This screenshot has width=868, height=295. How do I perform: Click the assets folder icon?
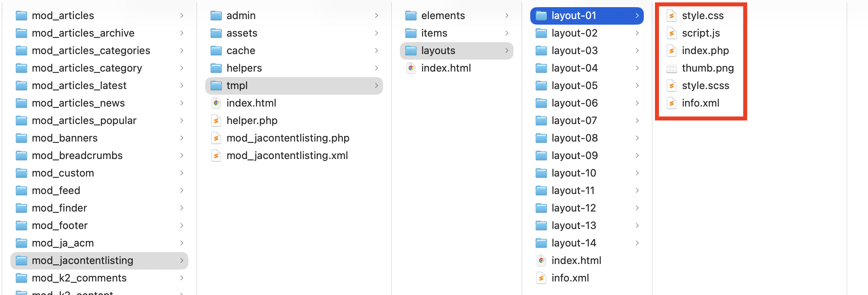pos(216,33)
